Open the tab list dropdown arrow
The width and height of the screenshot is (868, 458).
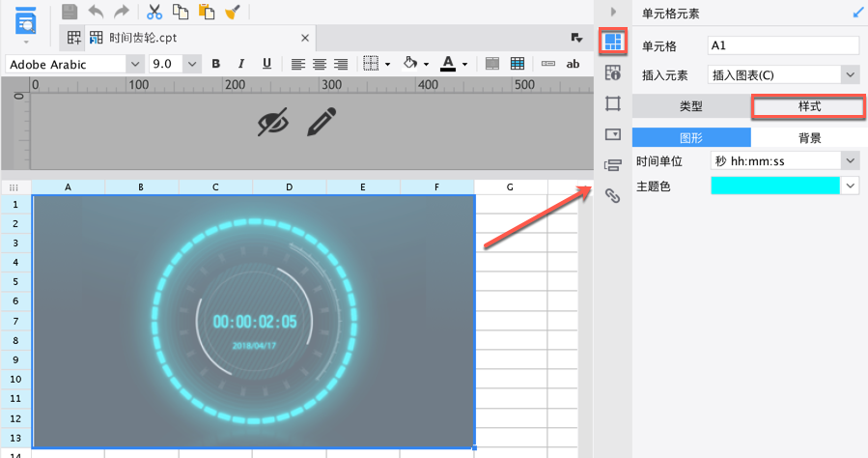576,38
